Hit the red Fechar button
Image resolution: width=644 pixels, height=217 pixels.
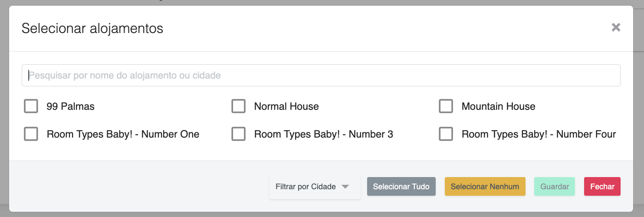coord(602,187)
